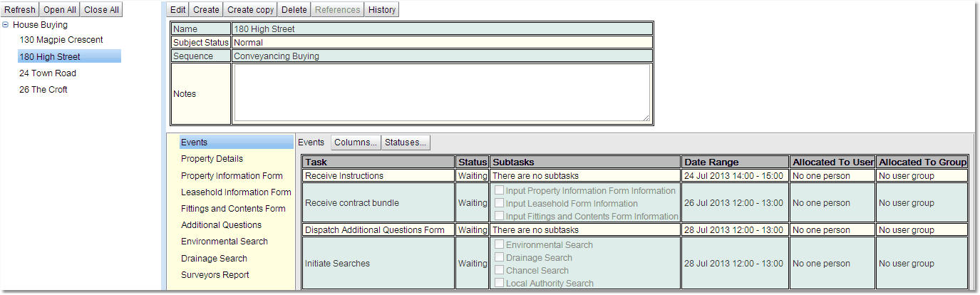Delete the current record

click(294, 9)
